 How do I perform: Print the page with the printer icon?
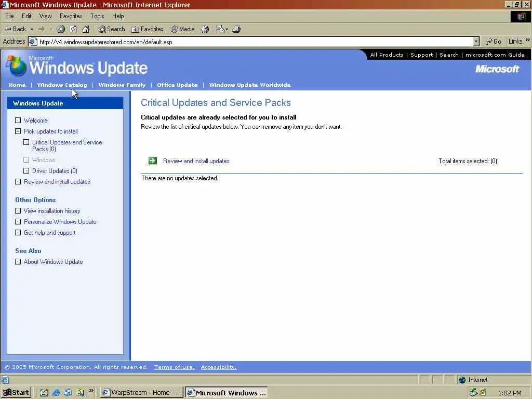[x=236, y=29]
